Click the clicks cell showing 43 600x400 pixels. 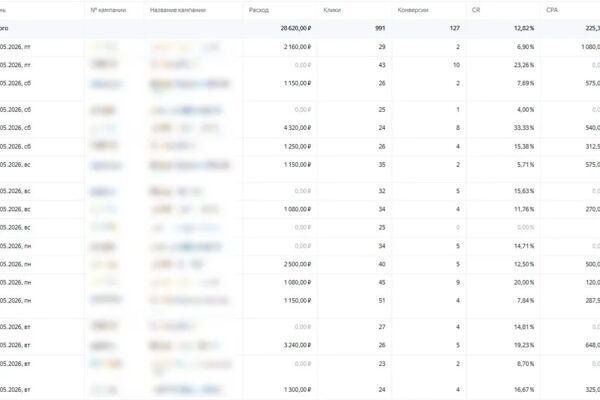click(x=382, y=65)
